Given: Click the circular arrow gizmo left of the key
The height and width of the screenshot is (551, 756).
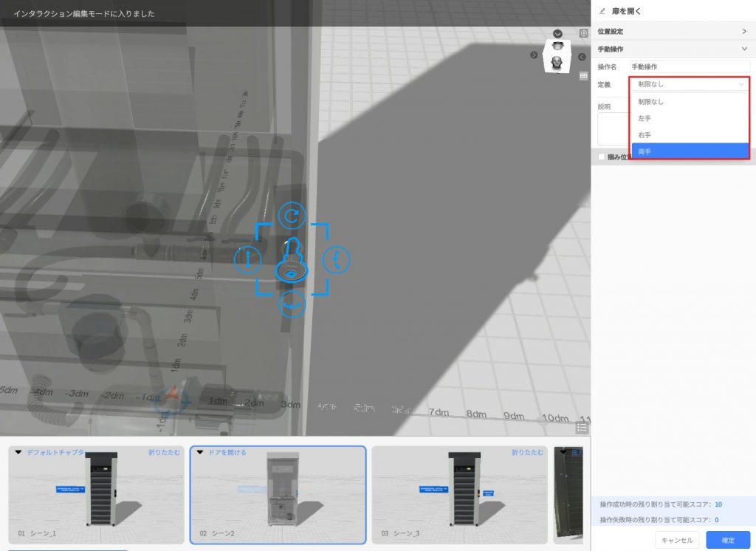Looking at the screenshot, I should coord(247,259).
